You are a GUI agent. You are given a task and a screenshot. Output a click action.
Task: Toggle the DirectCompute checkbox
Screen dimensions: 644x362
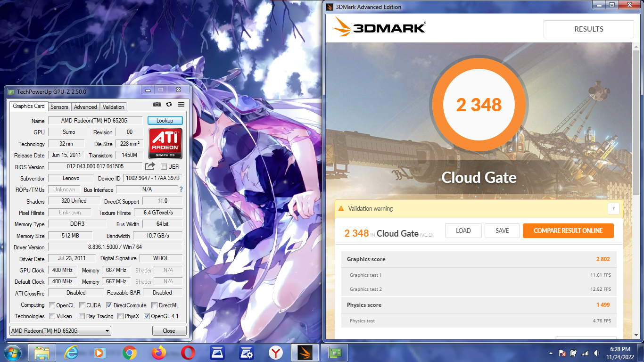[x=109, y=305]
